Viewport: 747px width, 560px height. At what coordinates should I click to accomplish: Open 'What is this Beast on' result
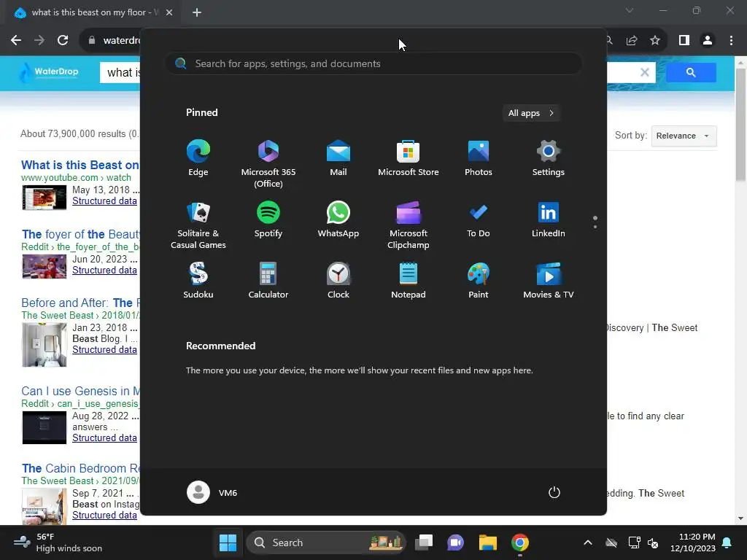coord(80,165)
